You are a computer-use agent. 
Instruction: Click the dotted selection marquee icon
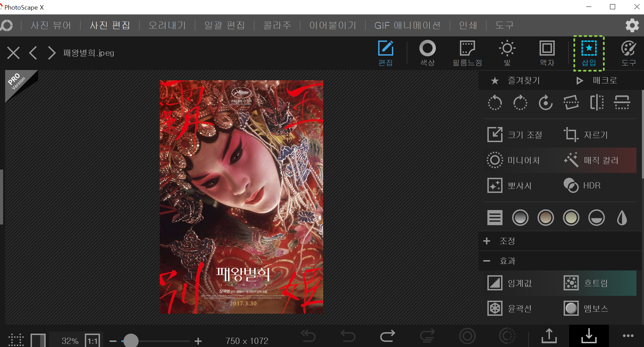click(16, 340)
